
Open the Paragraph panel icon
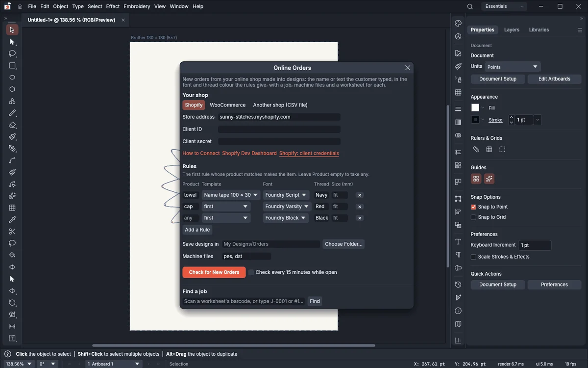458,255
